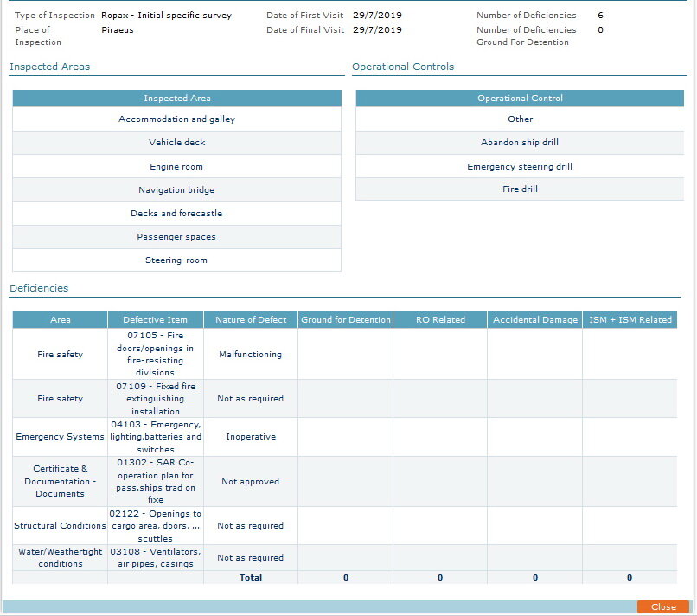Click the Emergency steering drill row

520,166
